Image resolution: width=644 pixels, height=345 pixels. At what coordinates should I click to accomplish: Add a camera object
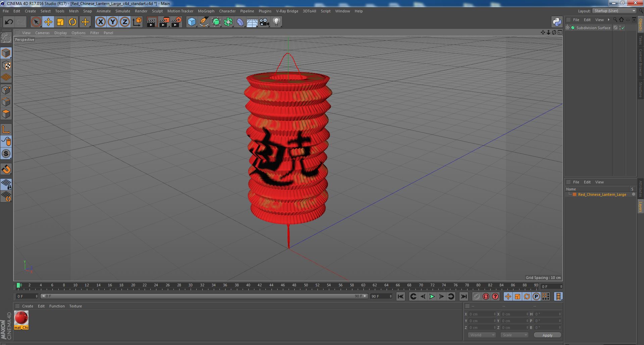264,22
